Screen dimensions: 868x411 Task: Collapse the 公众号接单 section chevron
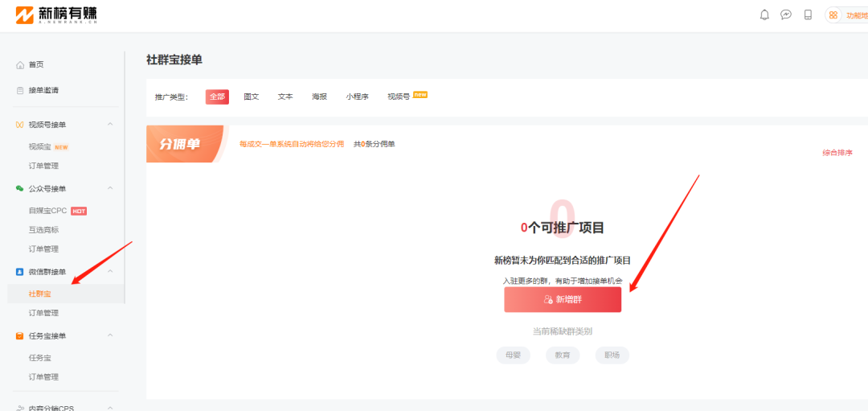click(x=110, y=188)
